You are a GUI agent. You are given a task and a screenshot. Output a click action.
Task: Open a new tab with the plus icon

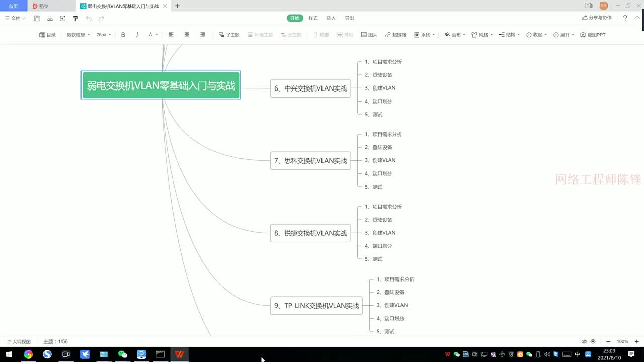click(x=177, y=6)
